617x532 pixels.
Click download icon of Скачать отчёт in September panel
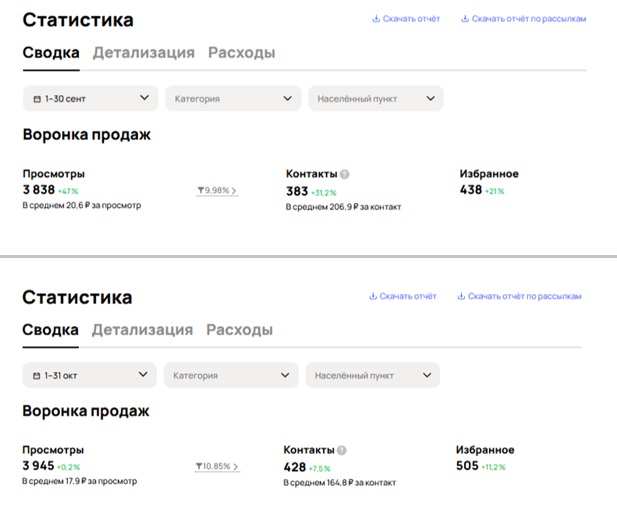(x=376, y=19)
